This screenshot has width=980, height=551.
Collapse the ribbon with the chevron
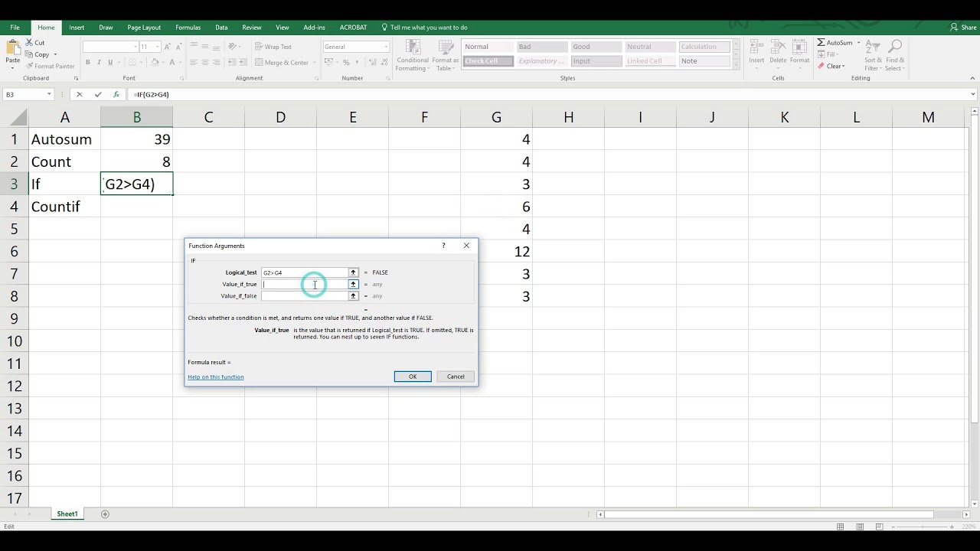coord(973,78)
